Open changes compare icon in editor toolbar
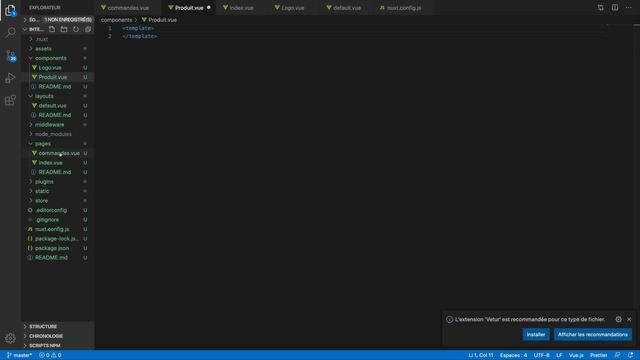 (600, 8)
